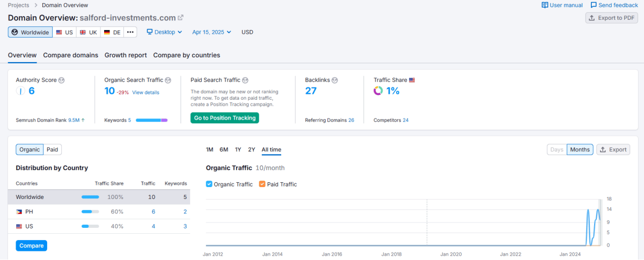
Task: Click the Traffic Share donut chart icon
Action: (x=378, y=91)
